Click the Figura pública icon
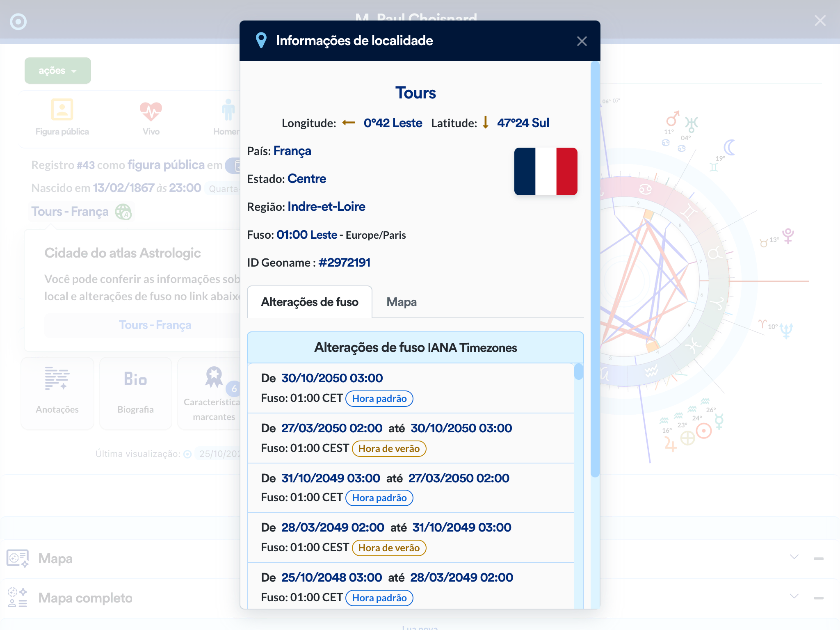 tap(62, 109)
